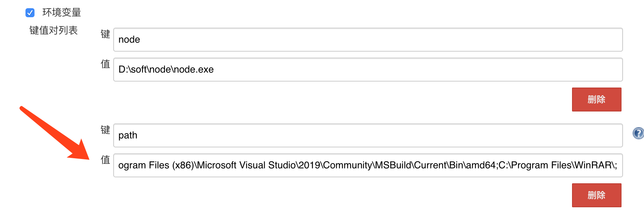This screenshot has height=211, width=644.
Task: Click the 值 label beside path value
Action: [105, 160]
